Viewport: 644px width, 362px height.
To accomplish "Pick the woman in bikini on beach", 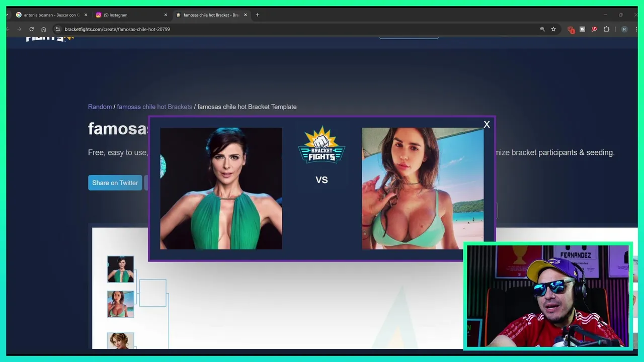I will pyautogui.click(x=423, y=189).
